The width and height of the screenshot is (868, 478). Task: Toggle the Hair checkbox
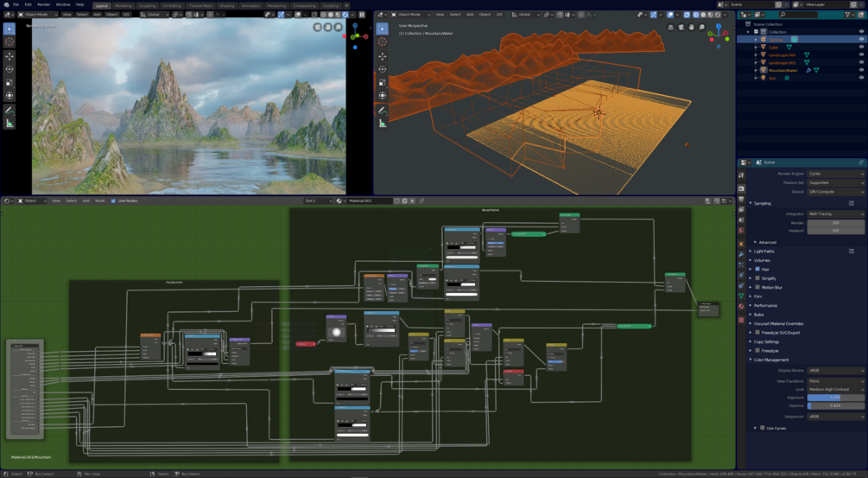(757, 269)
